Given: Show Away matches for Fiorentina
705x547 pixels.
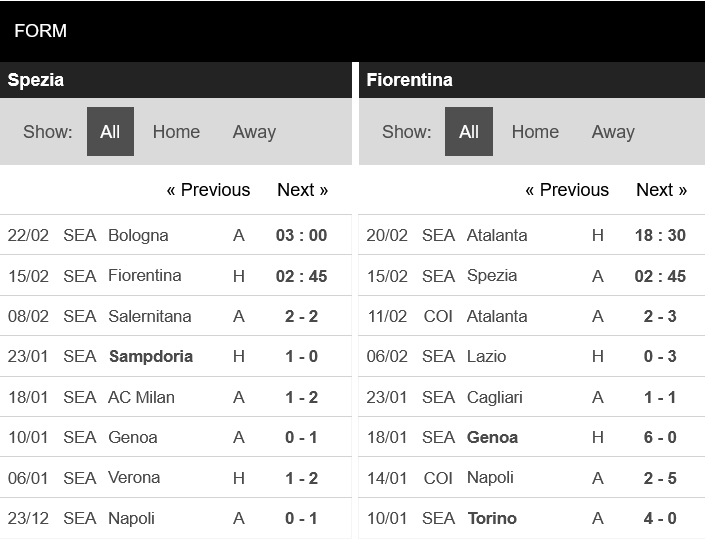Looking at the screenshot, I should pos(613,132).
